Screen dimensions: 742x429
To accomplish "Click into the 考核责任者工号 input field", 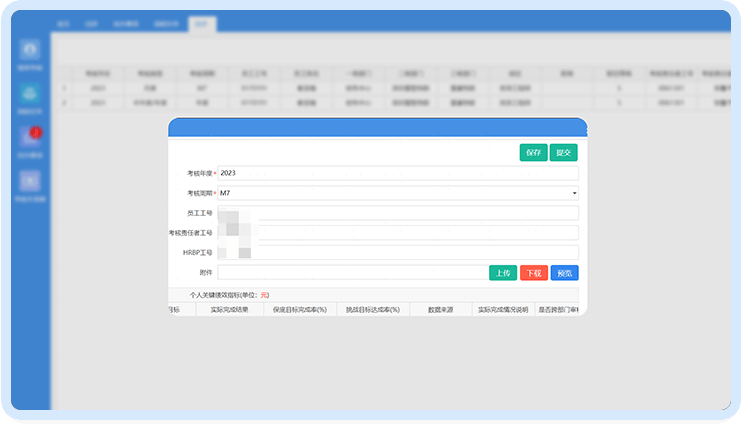I will [x=398, y=233].
